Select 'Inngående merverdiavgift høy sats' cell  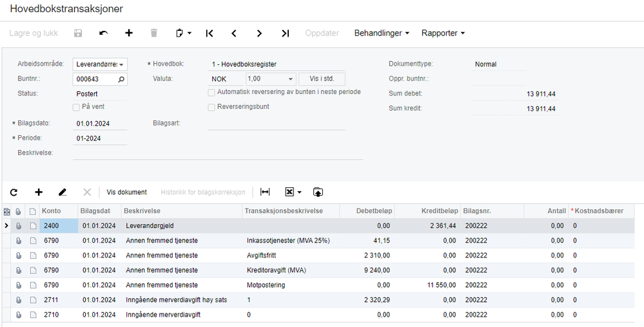[x=182, y=300]
